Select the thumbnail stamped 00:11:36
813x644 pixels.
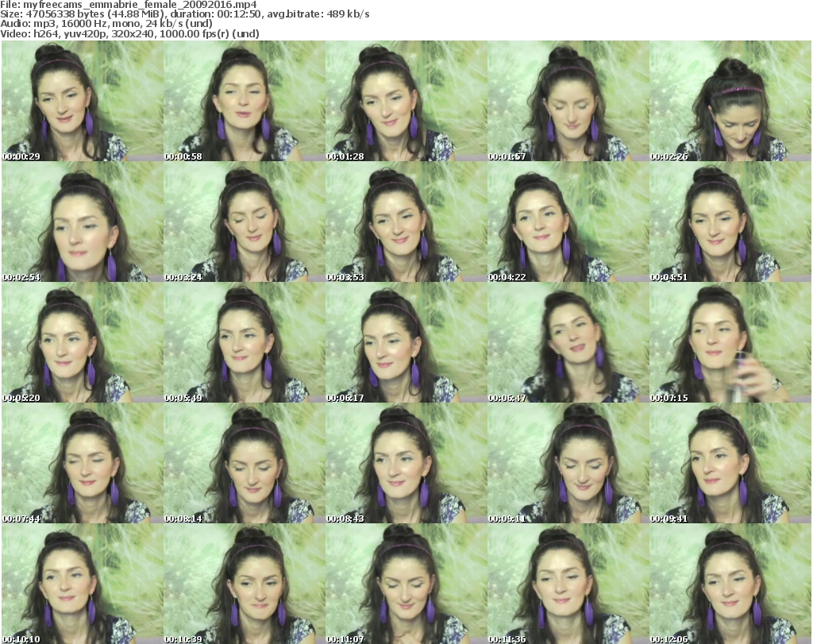click(568, 584)
